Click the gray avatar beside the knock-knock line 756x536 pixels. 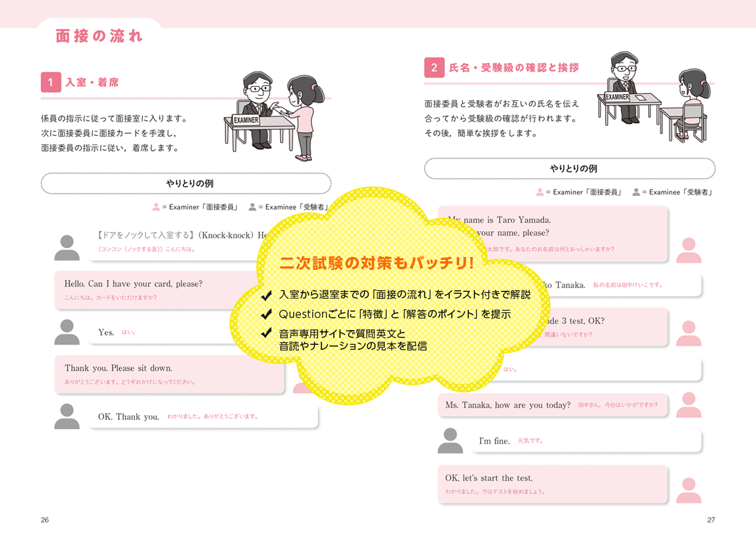click(x=67, y=248)
